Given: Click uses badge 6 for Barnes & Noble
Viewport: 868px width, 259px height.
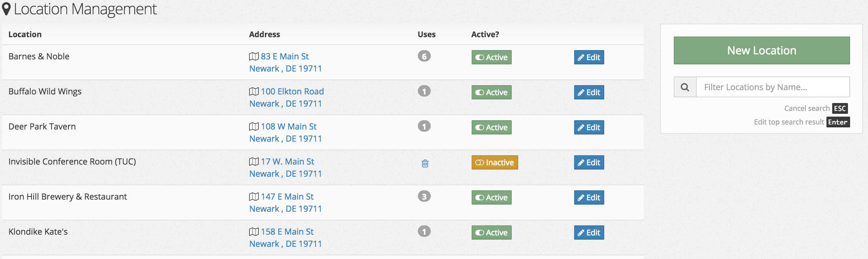Looking at the screenshot, I should [x=424, y=56].
